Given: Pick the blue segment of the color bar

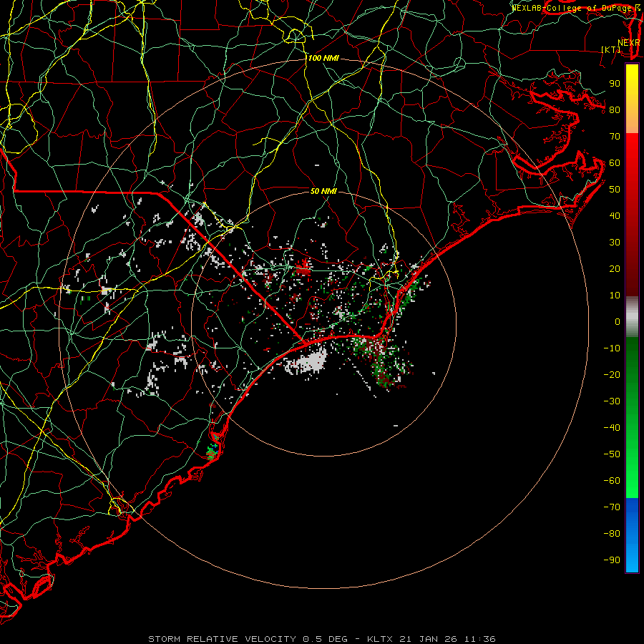Looking at the screenshot, I should tap(632, 535).
